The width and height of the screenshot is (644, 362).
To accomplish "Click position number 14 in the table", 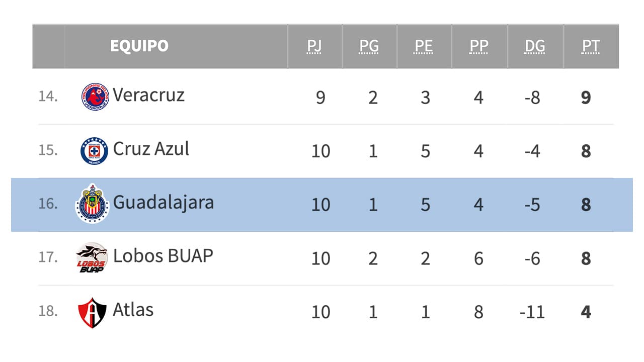I will (48, 97).
